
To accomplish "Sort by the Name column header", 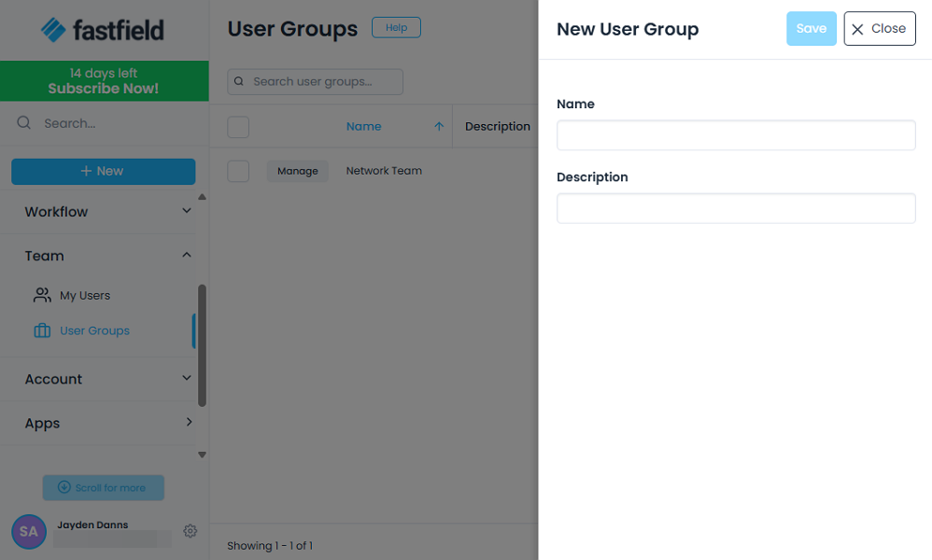I will click(x=363, y=127).
